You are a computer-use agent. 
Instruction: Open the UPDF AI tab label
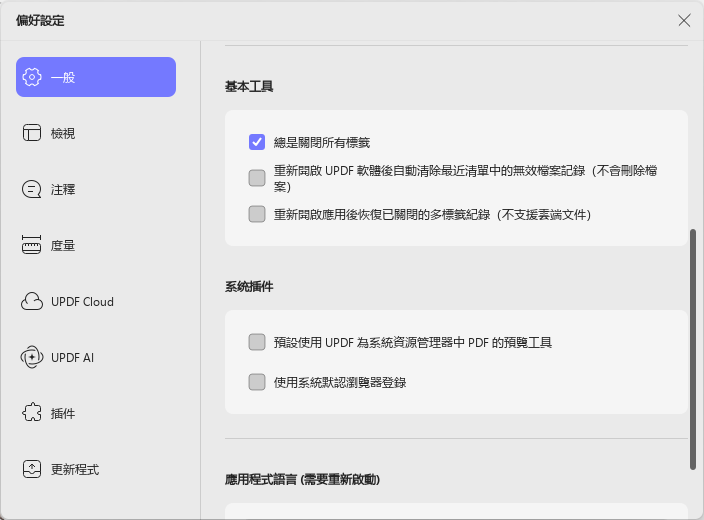(72, 357)
